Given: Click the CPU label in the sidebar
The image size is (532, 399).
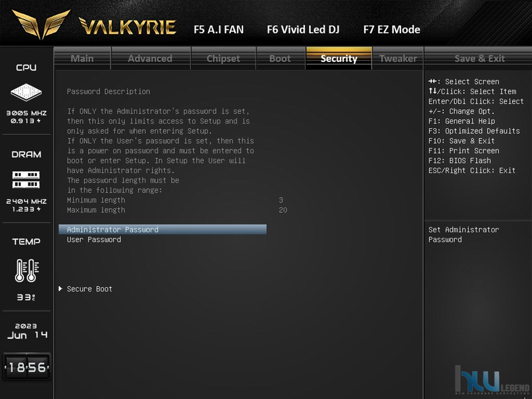Looking at the screenshot, I should coord(26,68).
